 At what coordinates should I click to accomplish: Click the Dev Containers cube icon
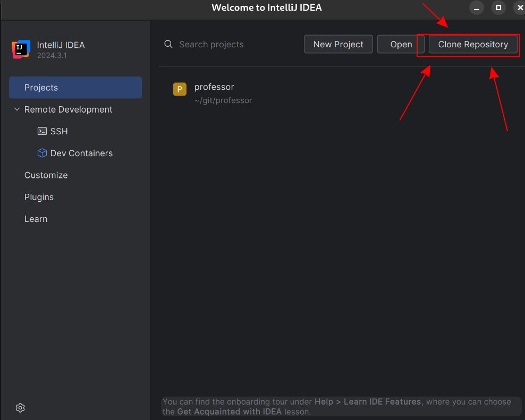tap(42, 153)
